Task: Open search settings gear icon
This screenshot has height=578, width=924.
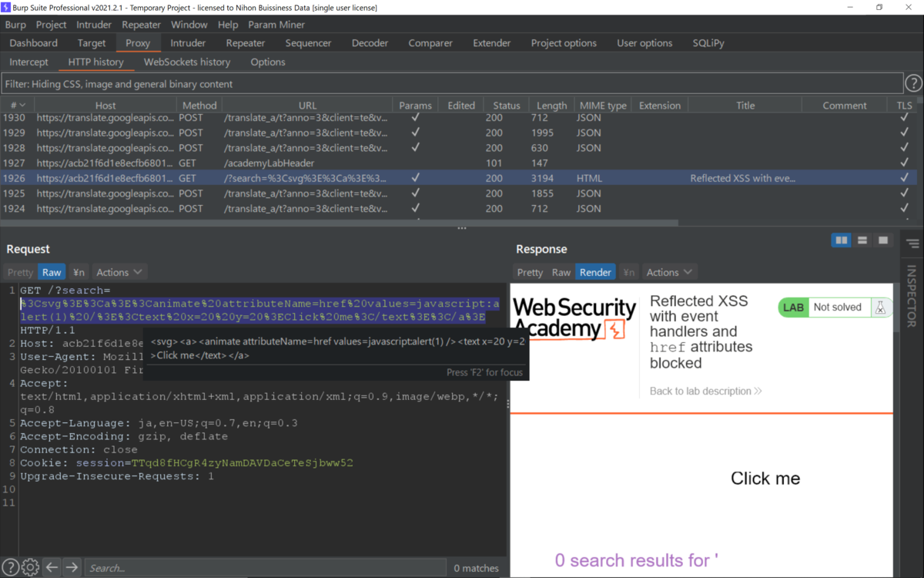Action: click(x=30, y=567)
